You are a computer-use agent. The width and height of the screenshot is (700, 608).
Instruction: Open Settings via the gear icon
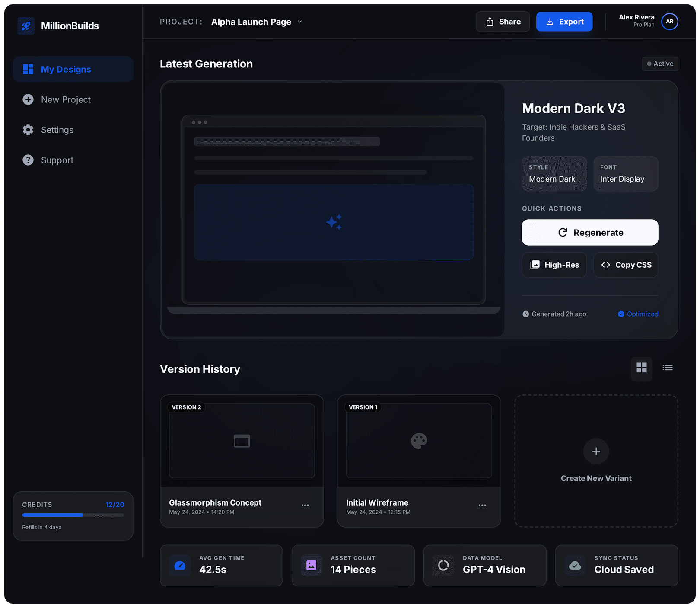coord(28,130)
